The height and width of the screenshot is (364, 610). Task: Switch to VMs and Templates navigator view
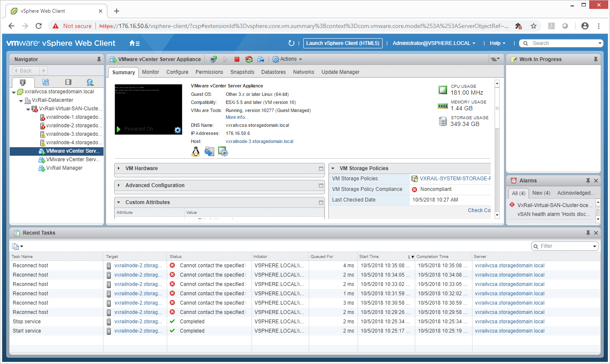[x=45, y=82]
